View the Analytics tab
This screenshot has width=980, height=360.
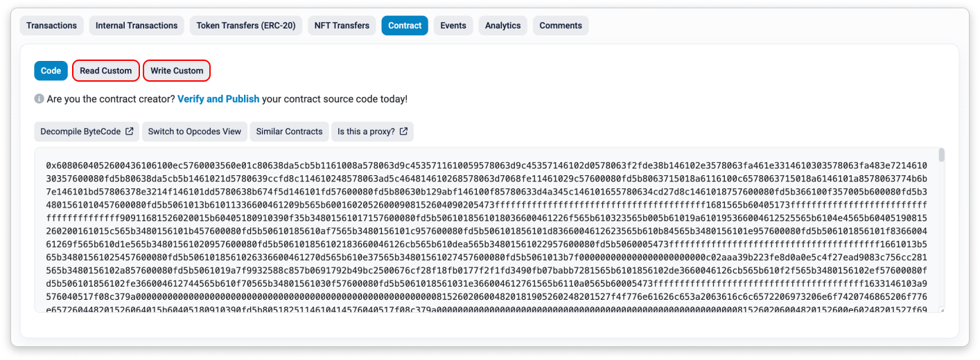tap(502, 26)
